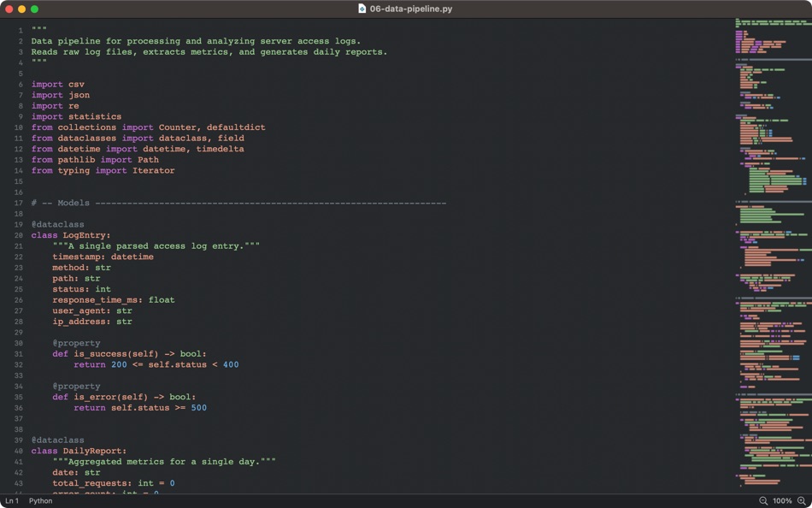This screenshot has height=508, width=812.
Task: Click the zoom out magnifier icon
Action: pyautogui.click(x=763, y=501)
